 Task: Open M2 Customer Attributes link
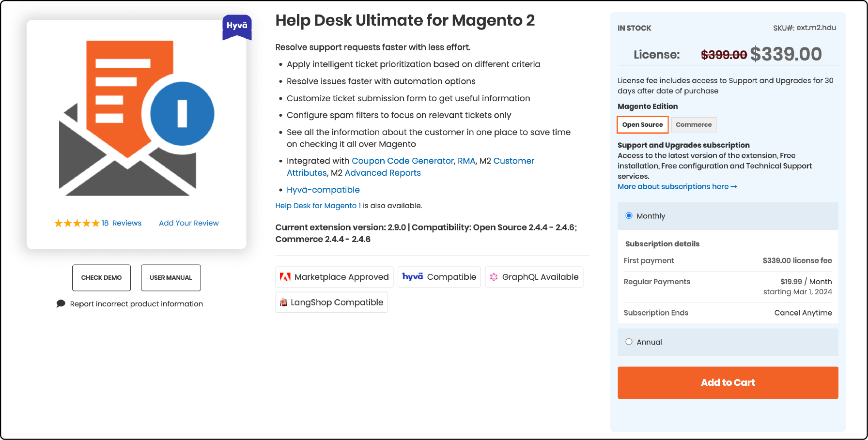[411, 167]
